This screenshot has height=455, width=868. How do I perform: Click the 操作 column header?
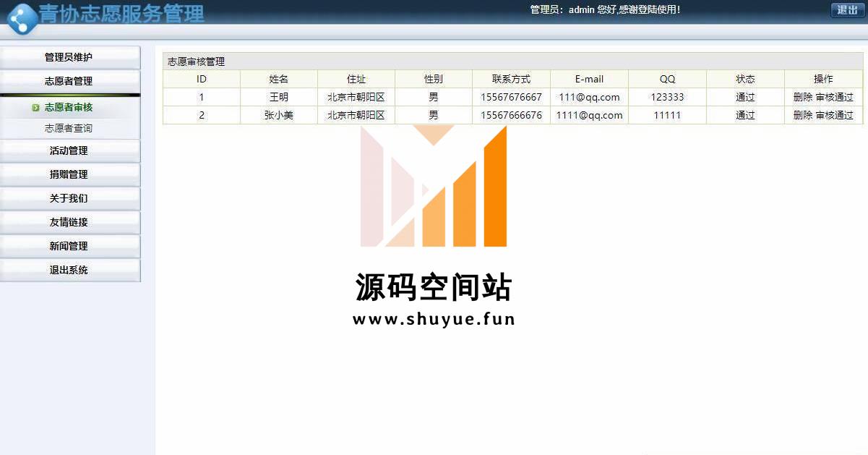823,79
